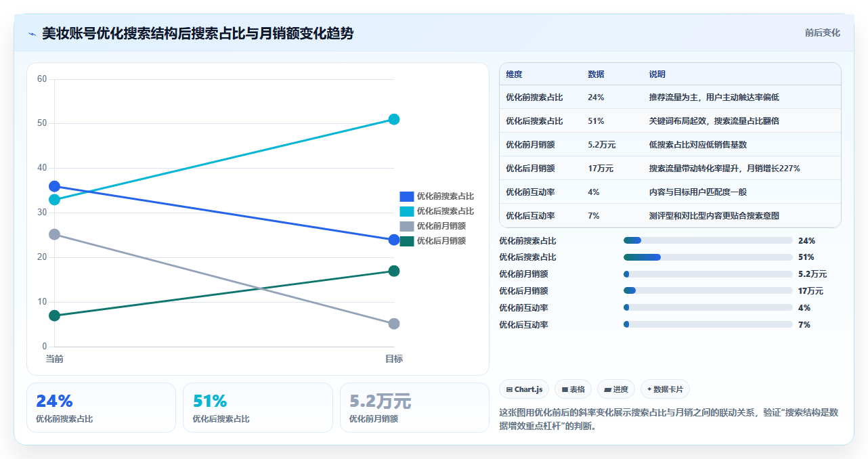Click table text 推荐流量为主，用户主动触达率偏低
The height and width of the screenshot is (459, 868).
714,97
